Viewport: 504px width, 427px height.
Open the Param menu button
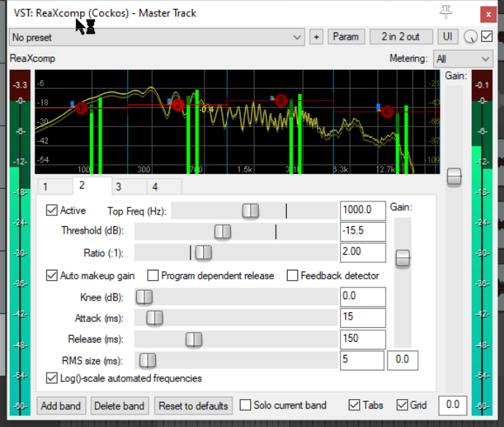click(346, 37)
